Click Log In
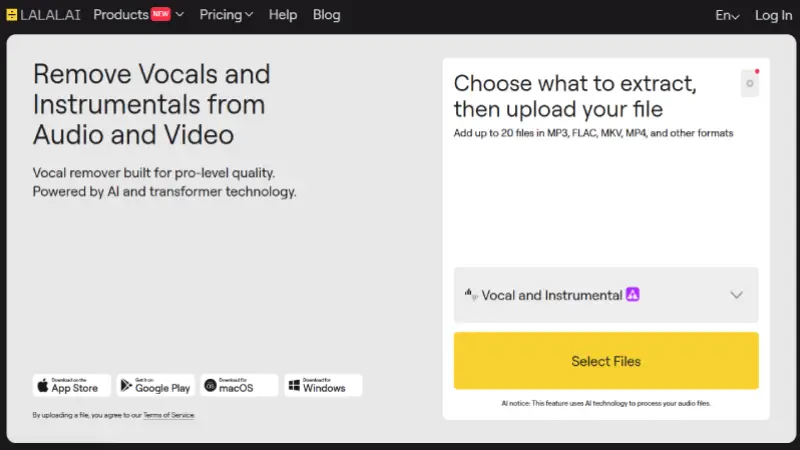 (x=773, y=15)
